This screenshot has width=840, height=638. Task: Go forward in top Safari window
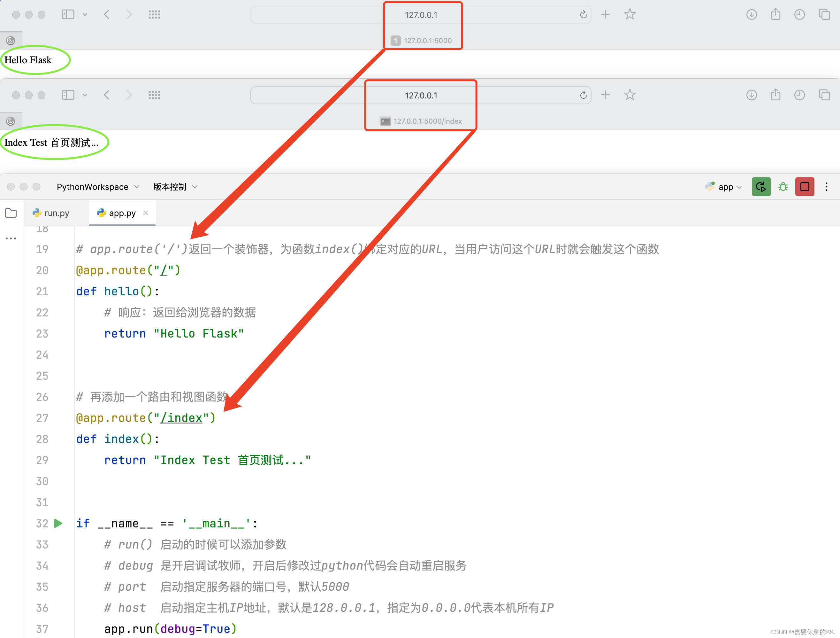[129, 14]
